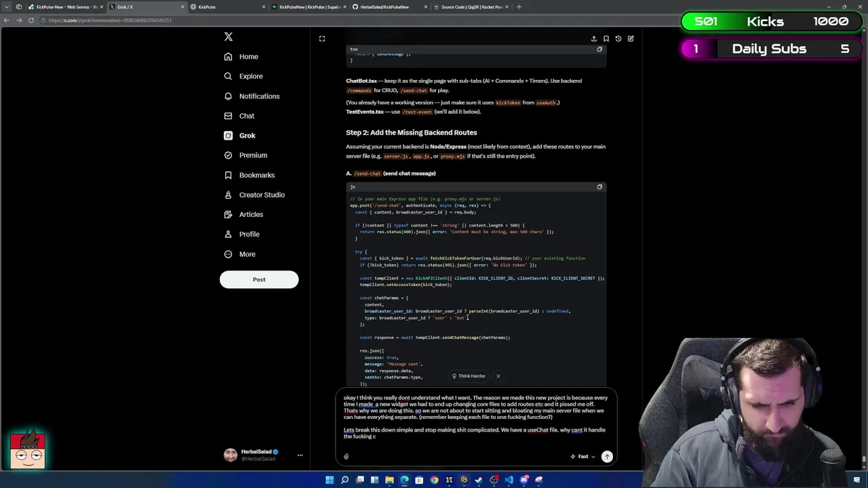Click the Think Harder suggestion chip
This screenshot has width=868, height=488.
[469, 376]
